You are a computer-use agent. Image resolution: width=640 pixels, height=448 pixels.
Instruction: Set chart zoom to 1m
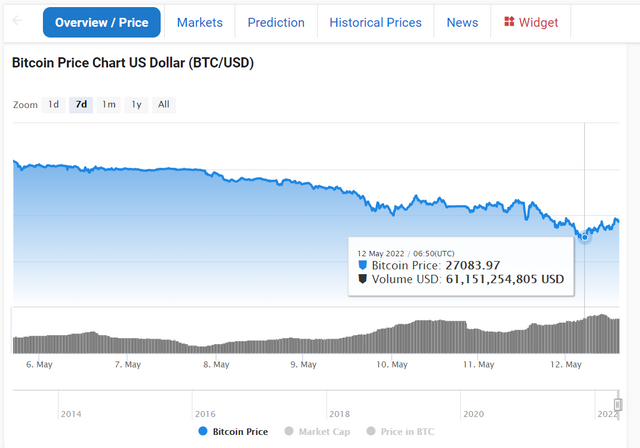109,105
